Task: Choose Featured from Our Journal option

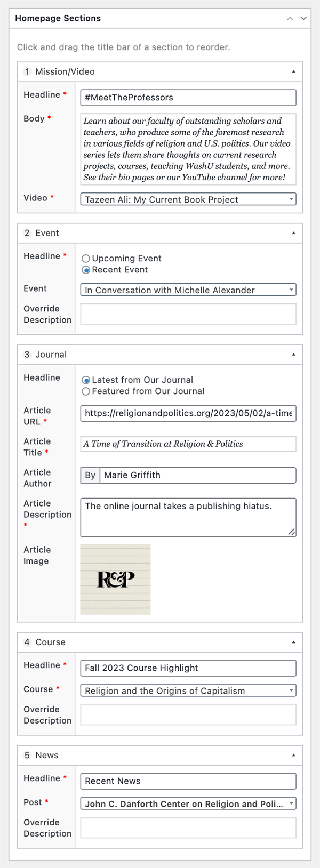Action: pyautogui.click(x=86, y=391)
